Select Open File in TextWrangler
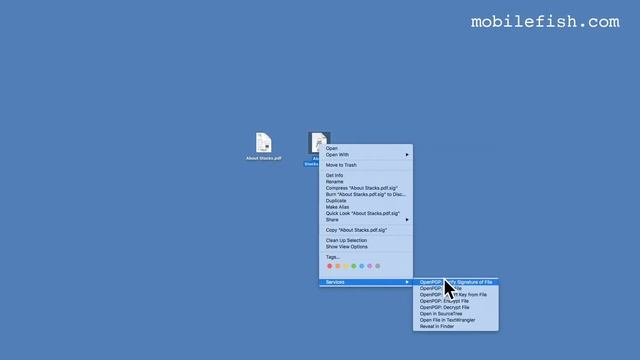 (456, 320)
